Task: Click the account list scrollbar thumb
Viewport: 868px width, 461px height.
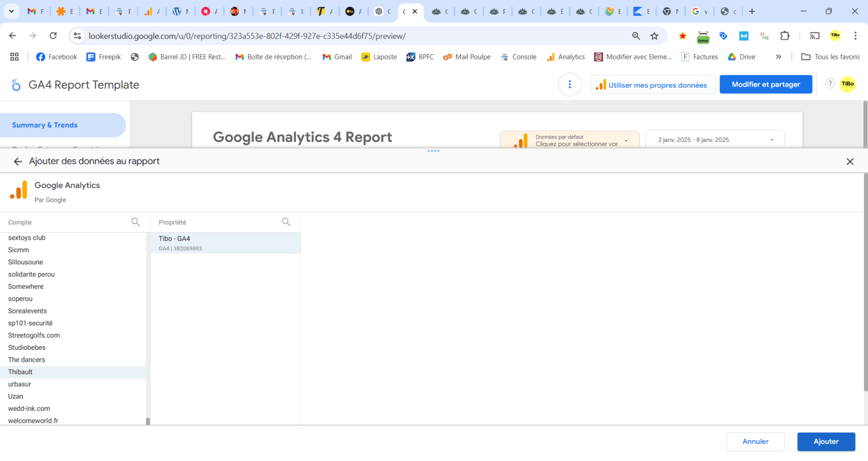Action: coord(148,421)
